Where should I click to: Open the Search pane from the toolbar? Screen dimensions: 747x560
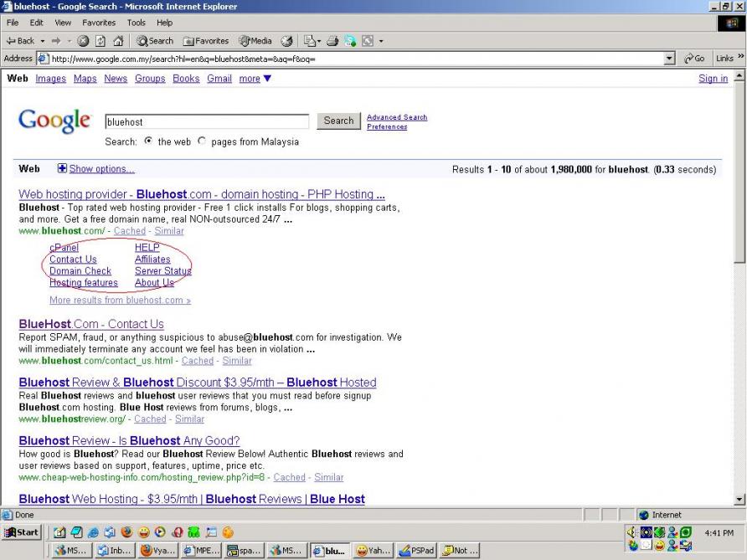coord(155,41)
